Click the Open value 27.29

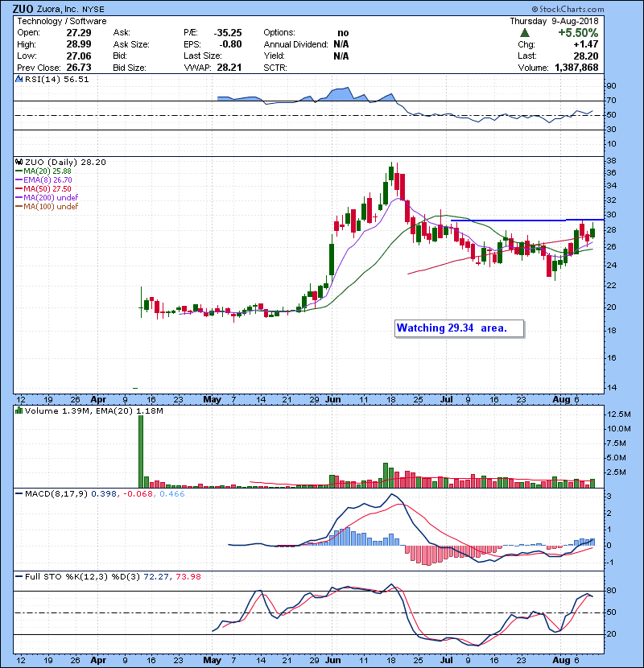(79, 33)
